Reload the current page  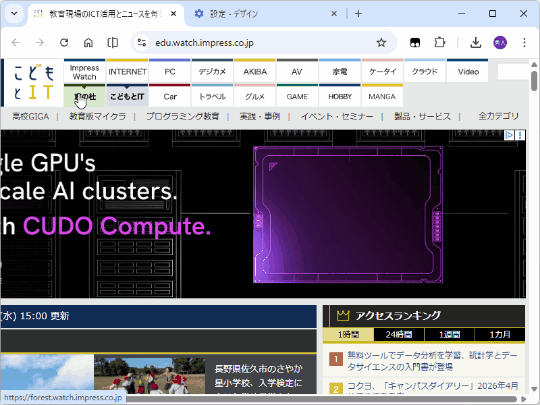(x=64, y=43)
